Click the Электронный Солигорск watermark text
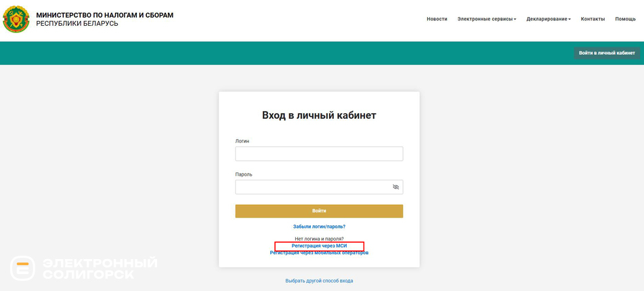This screenshot has height=291, width=644. click(100, 269)
